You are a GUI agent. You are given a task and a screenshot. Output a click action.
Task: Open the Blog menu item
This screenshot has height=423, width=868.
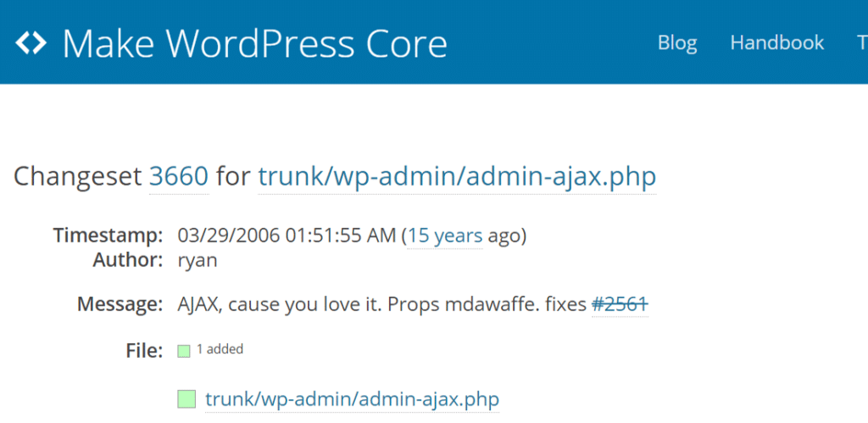[677, 43]
